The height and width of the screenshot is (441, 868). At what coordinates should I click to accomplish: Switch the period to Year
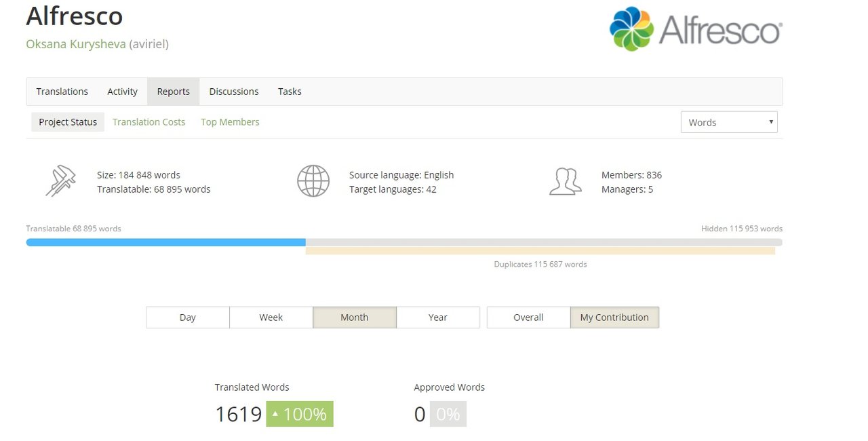click(438, 318)
